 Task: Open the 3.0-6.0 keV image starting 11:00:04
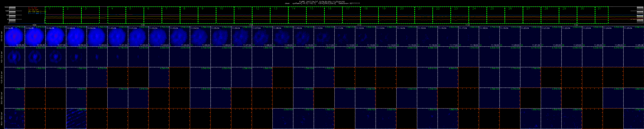point(118,36)
